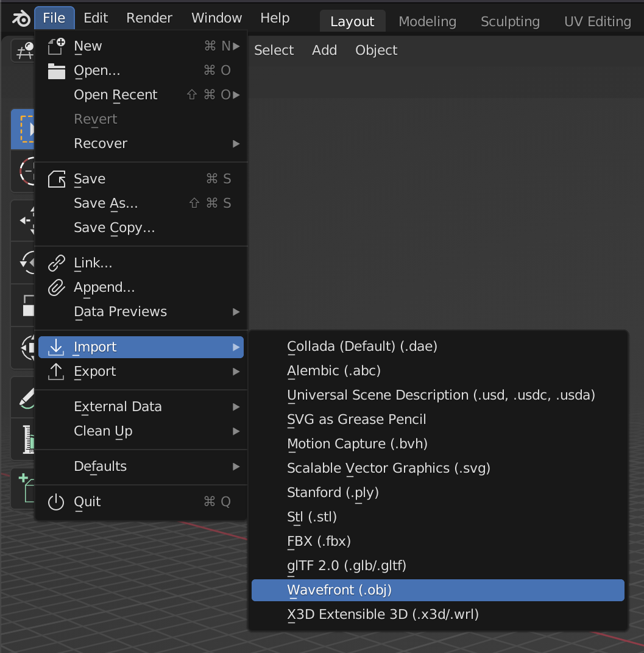Switch to the Layout workspace tab
This screenshot has height=653, width=644.
tap(352, 21)
